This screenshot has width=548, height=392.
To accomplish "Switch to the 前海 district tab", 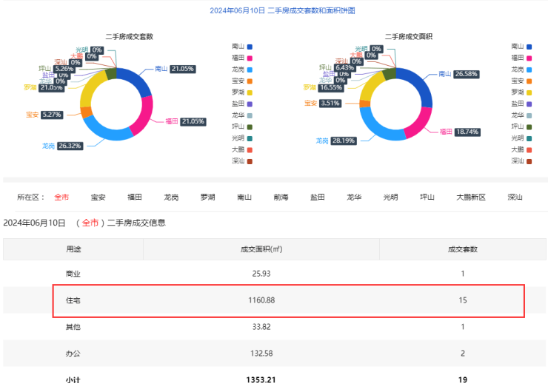I will coord(281,197).
